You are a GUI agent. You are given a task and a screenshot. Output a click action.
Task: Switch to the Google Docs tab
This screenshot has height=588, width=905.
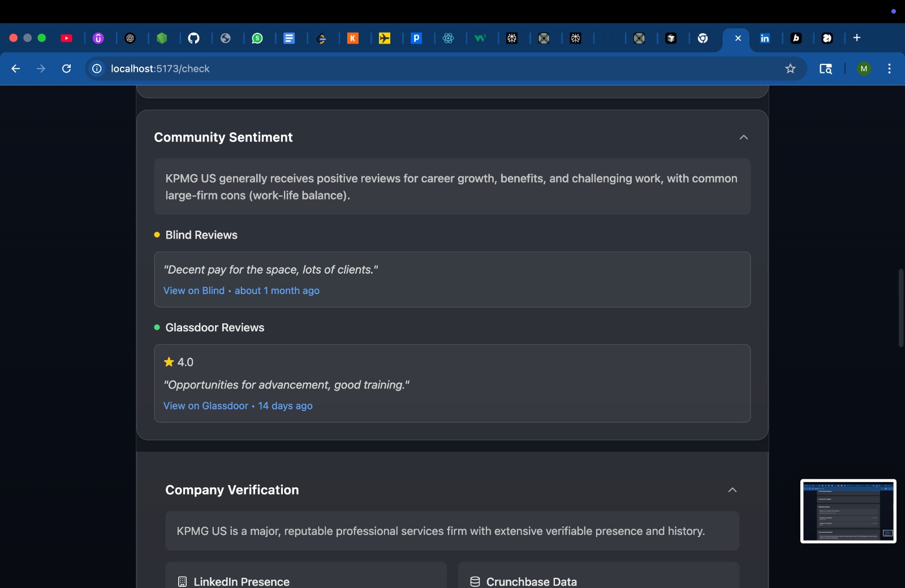[x=289, y=38]
